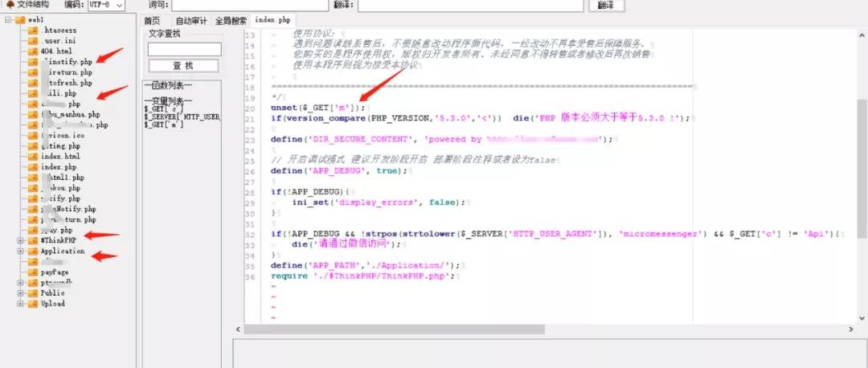This screenshot has height=368, width=868.
Task: Click the folder icon beside Public
Action: tap(33, 293)
